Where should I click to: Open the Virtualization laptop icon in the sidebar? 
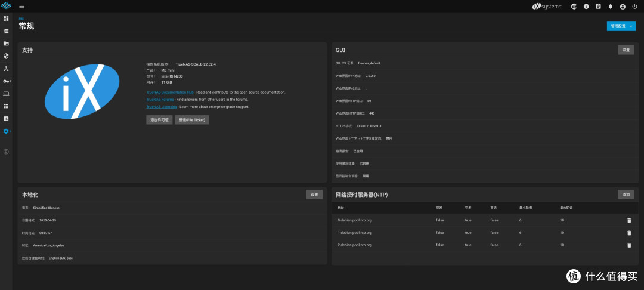(6, 94)
